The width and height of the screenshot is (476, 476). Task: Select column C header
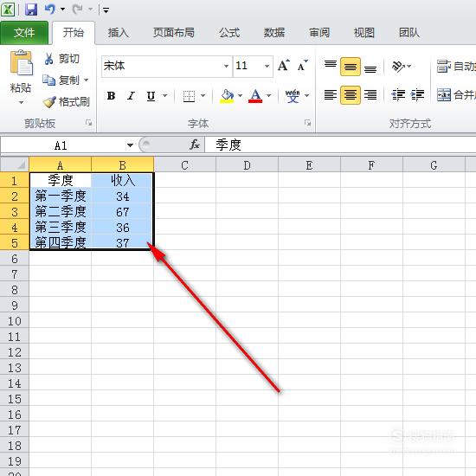point(184,164)
